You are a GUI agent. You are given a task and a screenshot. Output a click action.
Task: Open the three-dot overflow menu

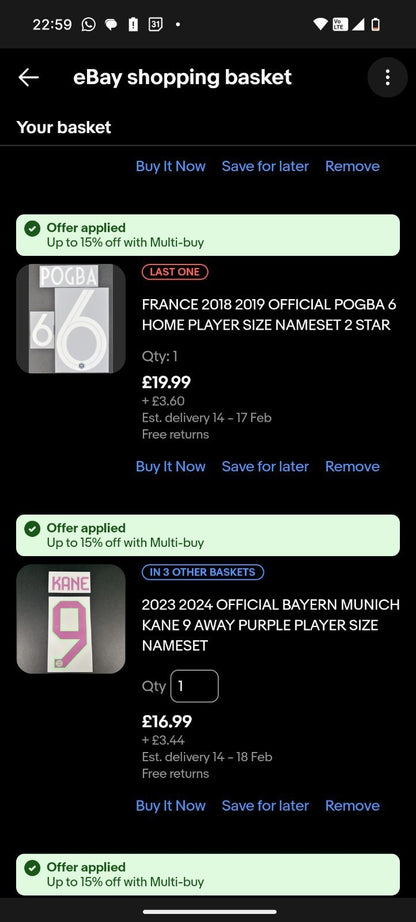point(387,77)
